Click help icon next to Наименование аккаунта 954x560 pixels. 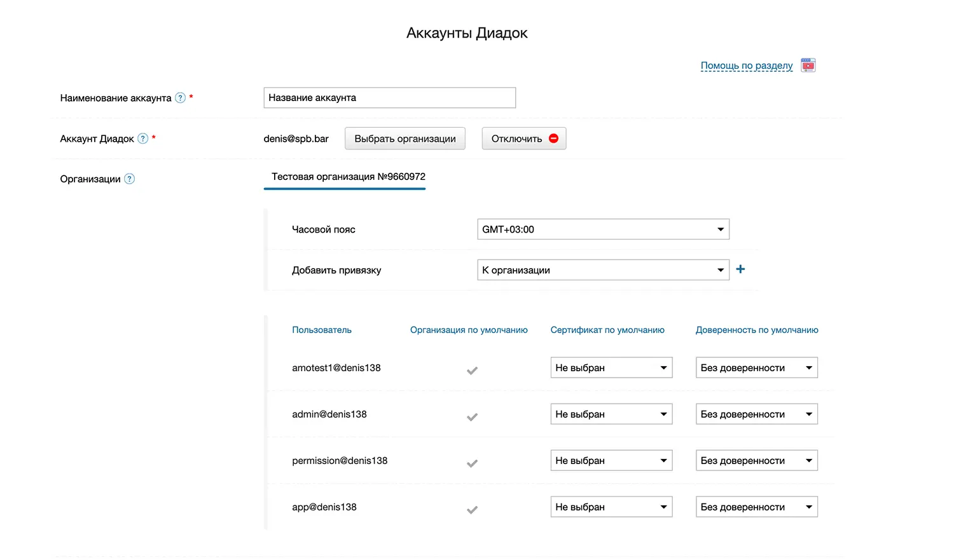click(181, 98)
